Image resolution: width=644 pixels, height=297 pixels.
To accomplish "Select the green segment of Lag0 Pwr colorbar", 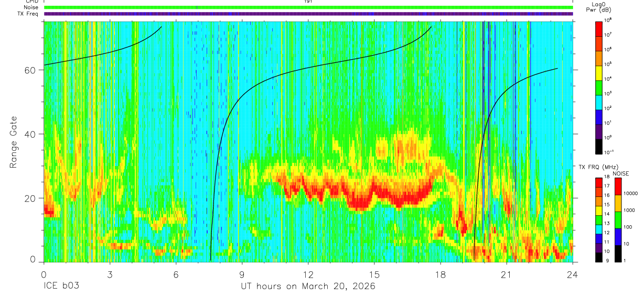I will (x=599, y=86).
